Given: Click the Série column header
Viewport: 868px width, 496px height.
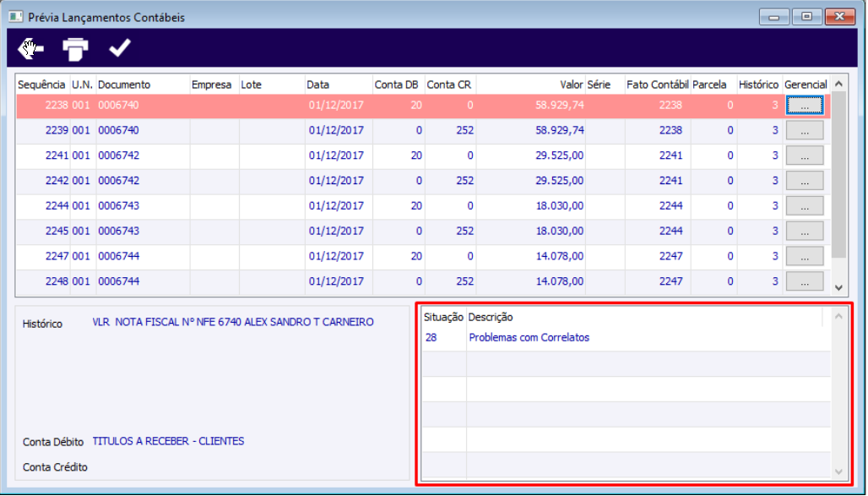Looking at the screenshot, I should coord(605,84).
